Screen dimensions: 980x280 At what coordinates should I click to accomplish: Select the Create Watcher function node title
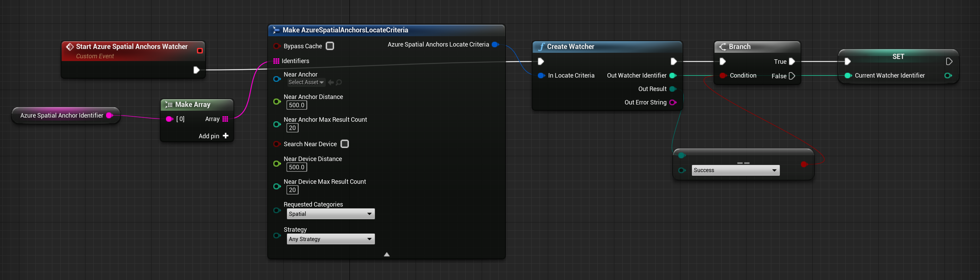(570, 47)
